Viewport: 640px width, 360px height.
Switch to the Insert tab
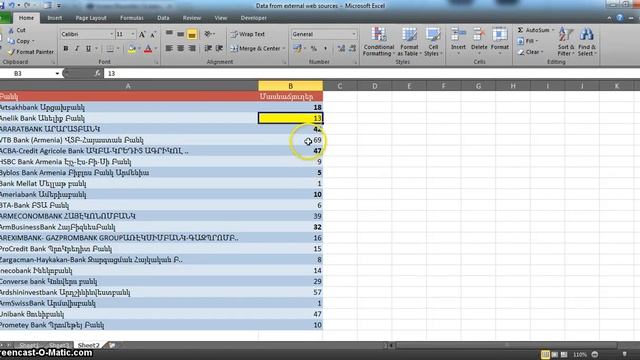pos(55,18)
